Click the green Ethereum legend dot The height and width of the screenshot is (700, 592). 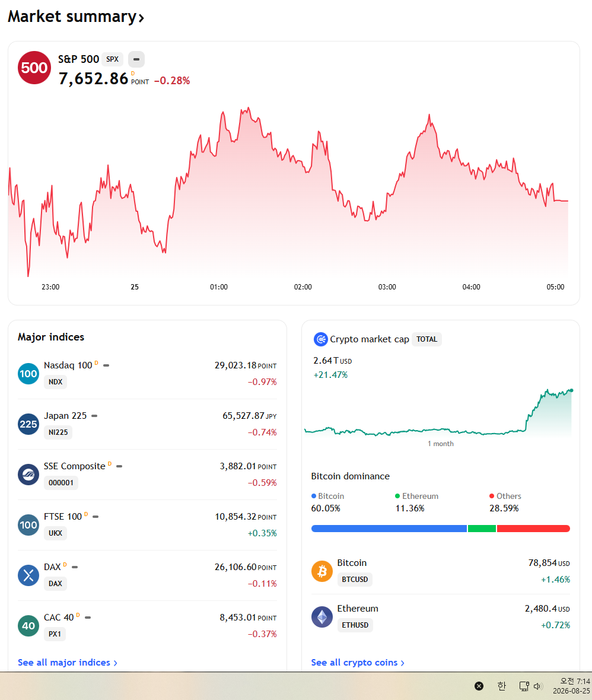point(397,496)
